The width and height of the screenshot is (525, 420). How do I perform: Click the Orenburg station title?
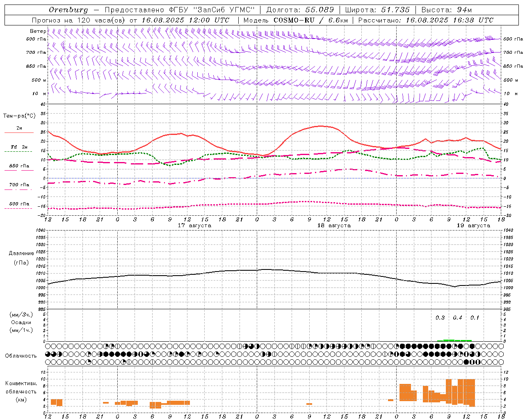click(x=68, y=10)
